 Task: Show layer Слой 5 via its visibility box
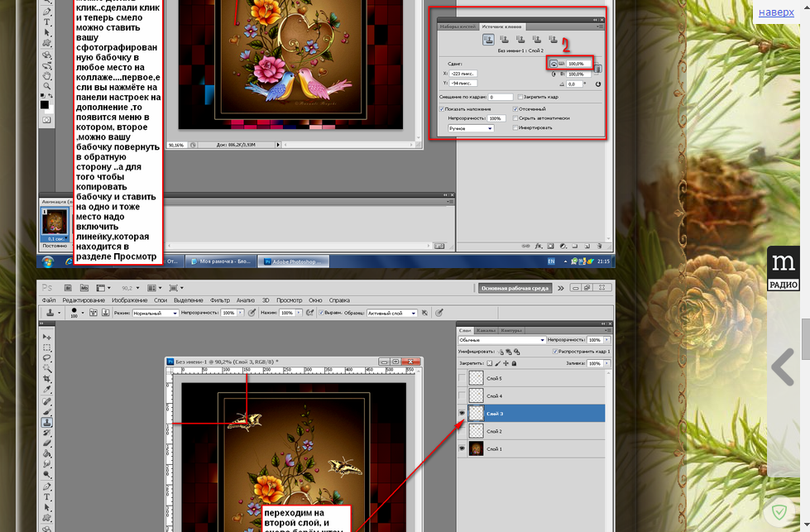coord(462,378)
